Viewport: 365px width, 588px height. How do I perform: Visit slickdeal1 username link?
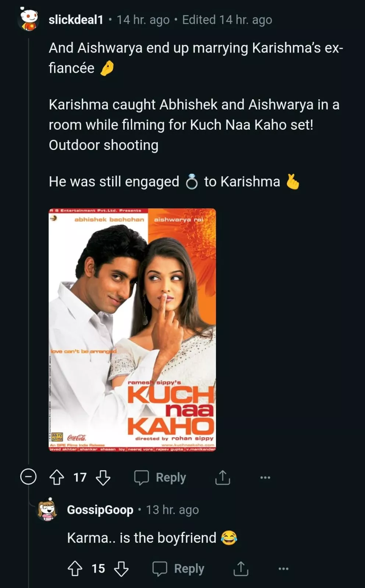click(x=76, y=19)
